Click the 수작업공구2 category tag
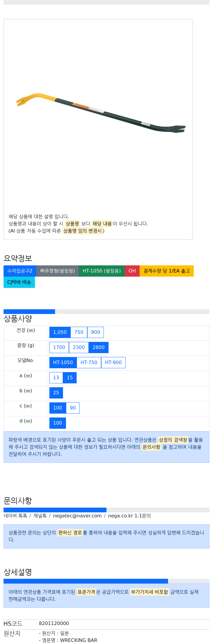This screenshot has height=644, width=213. point(20,271)
